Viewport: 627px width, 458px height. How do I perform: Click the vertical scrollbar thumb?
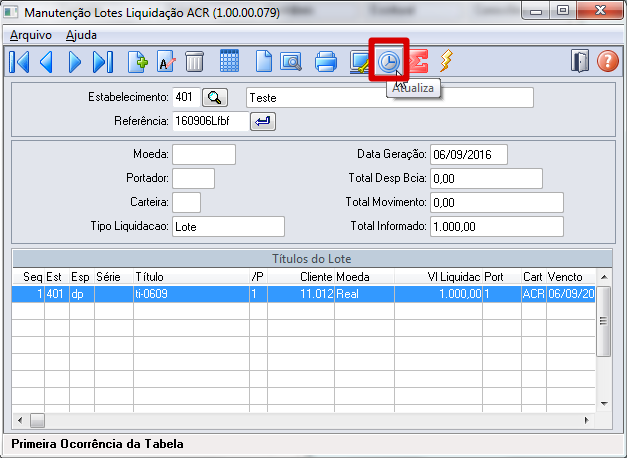[x=604, y=321]
